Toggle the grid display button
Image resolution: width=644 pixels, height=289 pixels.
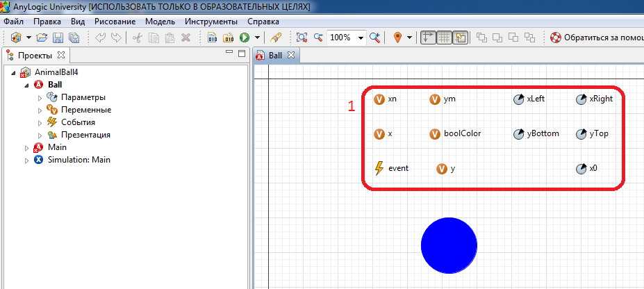point(444,38)
